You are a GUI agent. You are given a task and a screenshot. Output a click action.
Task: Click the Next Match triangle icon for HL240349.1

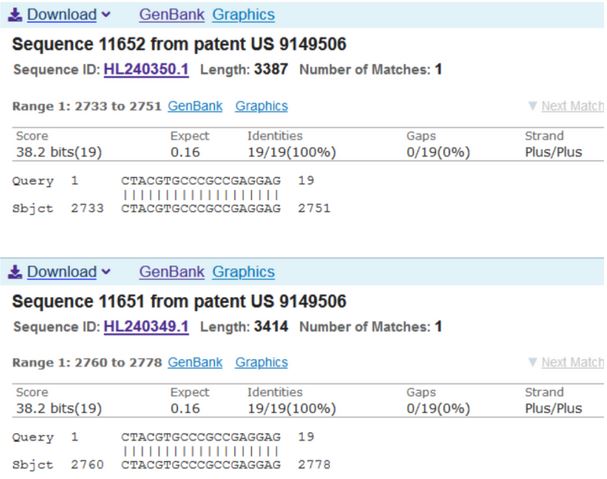point(532,362)
